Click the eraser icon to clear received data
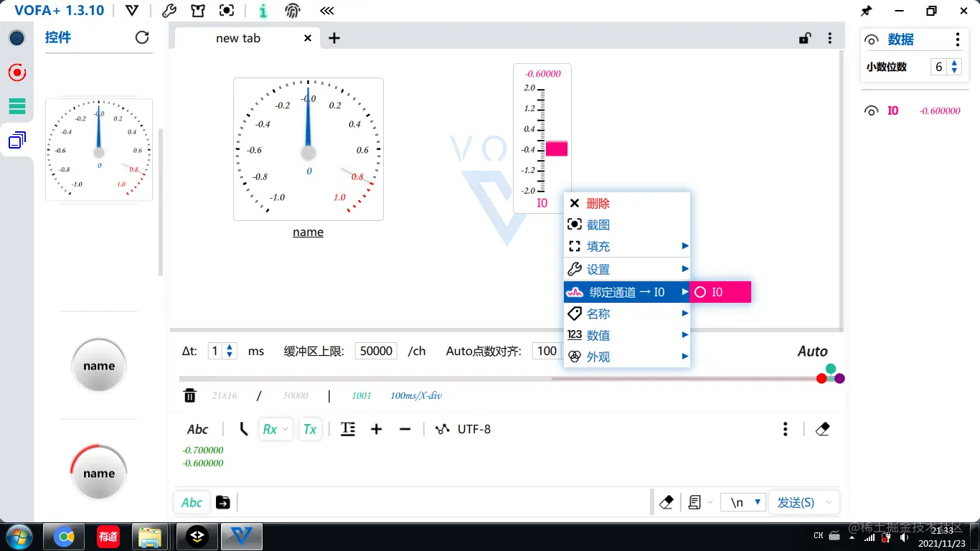This screenshot has width=980, height=551. click(822, 428)
